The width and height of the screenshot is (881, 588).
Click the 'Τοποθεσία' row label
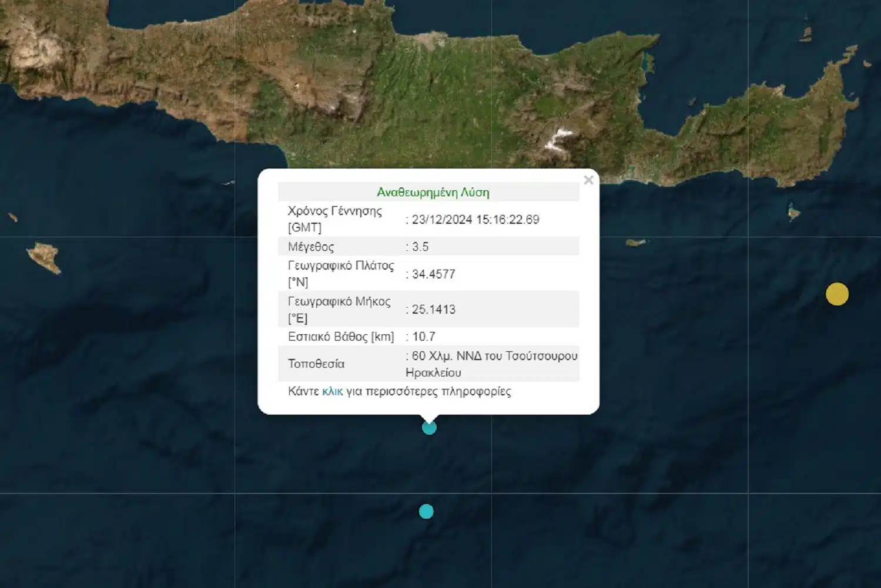(316, 364)
